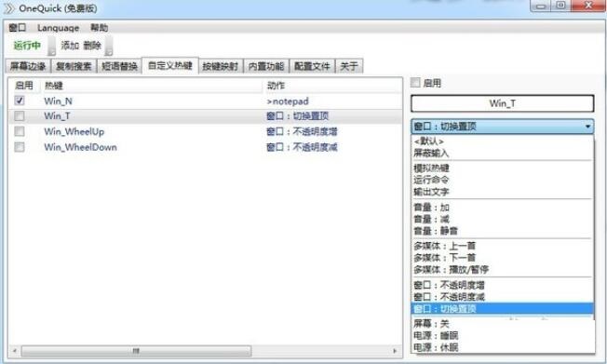Viewport: 607px width, 364px height.
Task: Choose 窗口:不透明度减 from the dropdown list
Action: point(502,297)
